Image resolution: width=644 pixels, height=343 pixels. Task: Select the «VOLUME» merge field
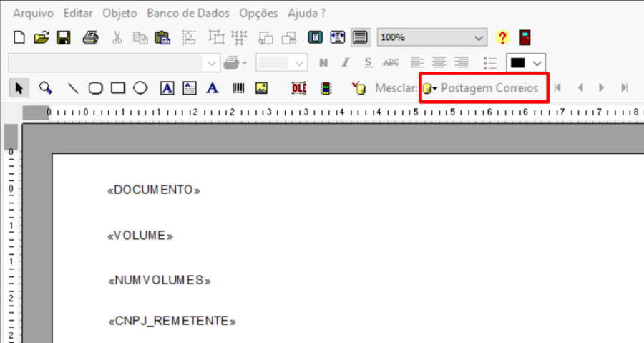pos(140,236)
